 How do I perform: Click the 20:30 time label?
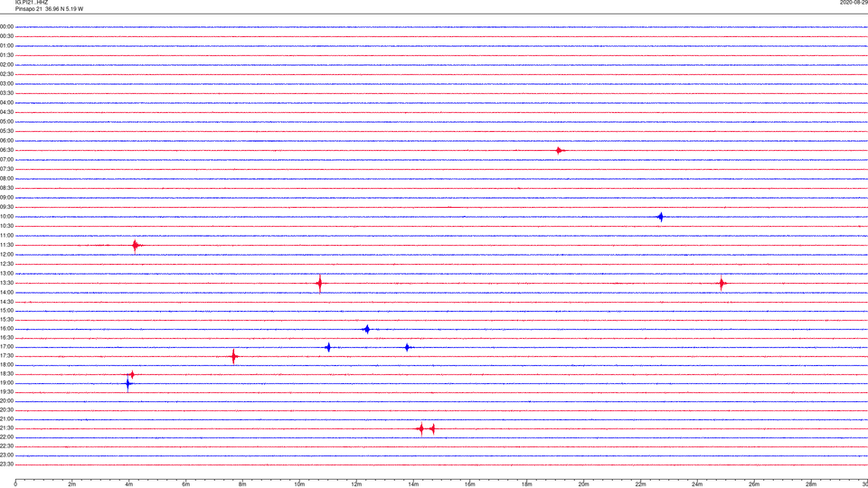pos(6,410)
